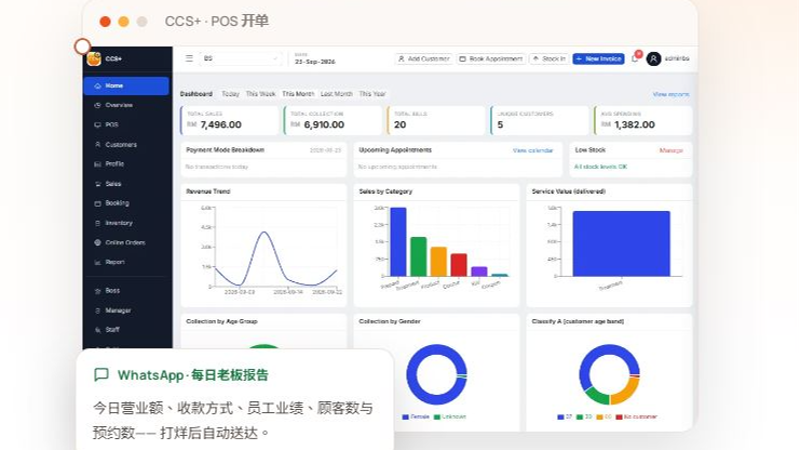This screenshot has height=450, width=800.
Task: Click the Collection by Gender title
Action: coord(389,321)
